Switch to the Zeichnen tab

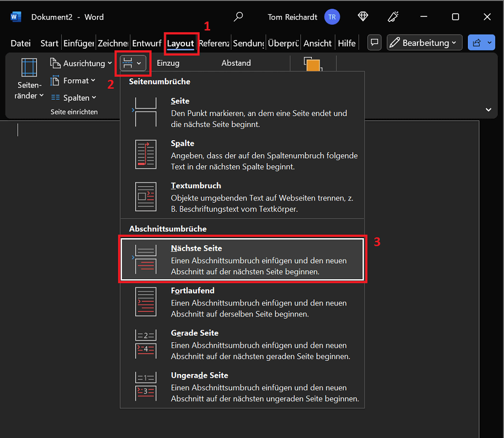tap(113, 43)
